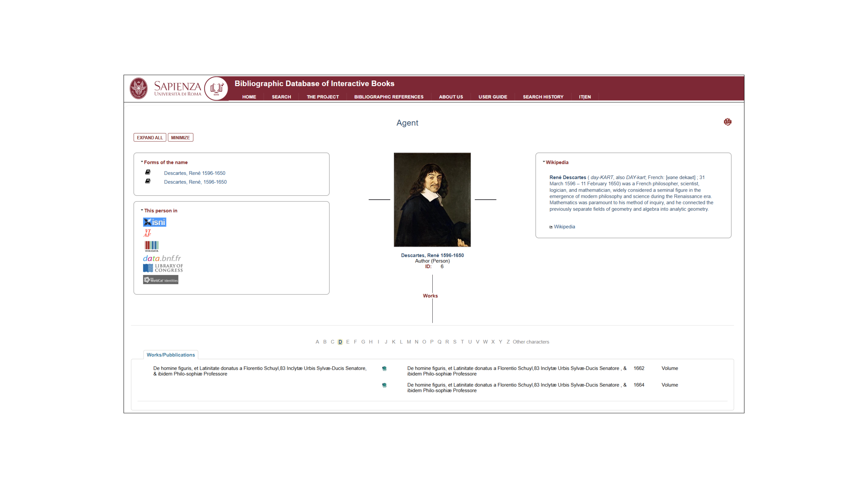Click the red RDF export icon

click(727, 122)
